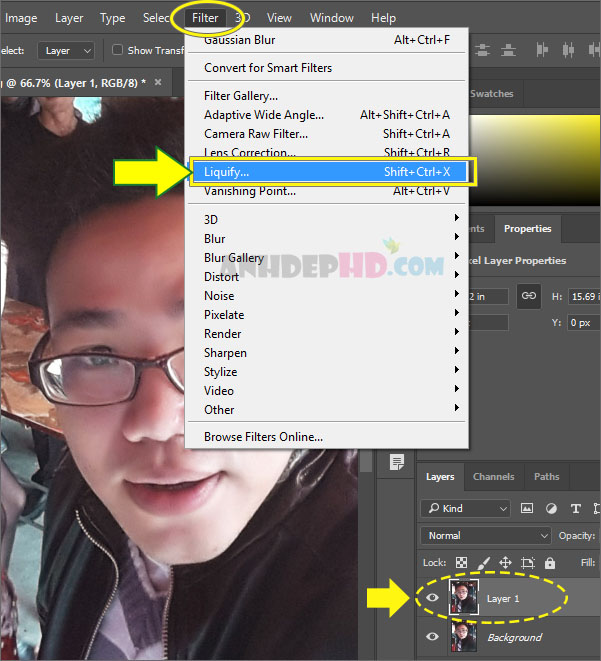Screen dimensions: 601x661
Task: Expand the Video filter submenu
Action: [x=327, y=390]
